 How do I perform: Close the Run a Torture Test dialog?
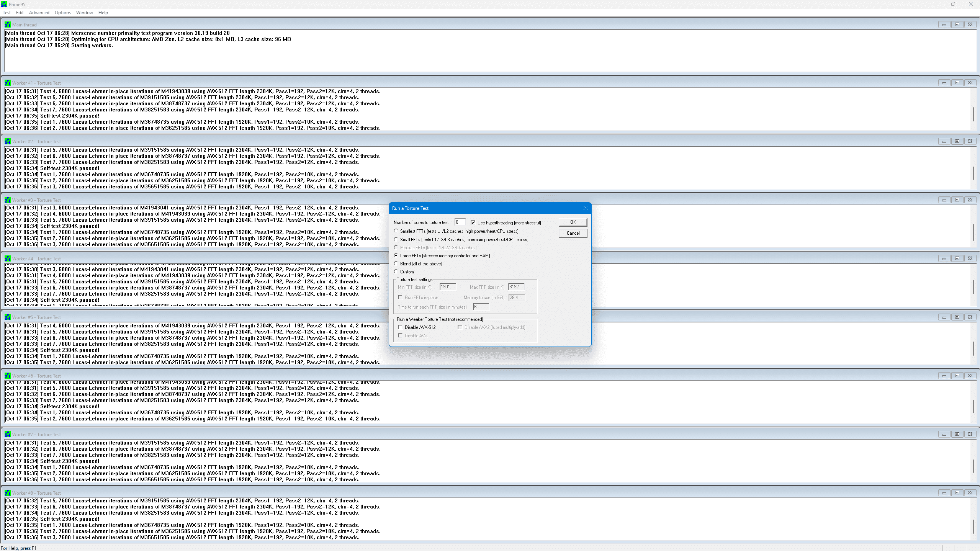pyautogui.click(x=585, y=208)
